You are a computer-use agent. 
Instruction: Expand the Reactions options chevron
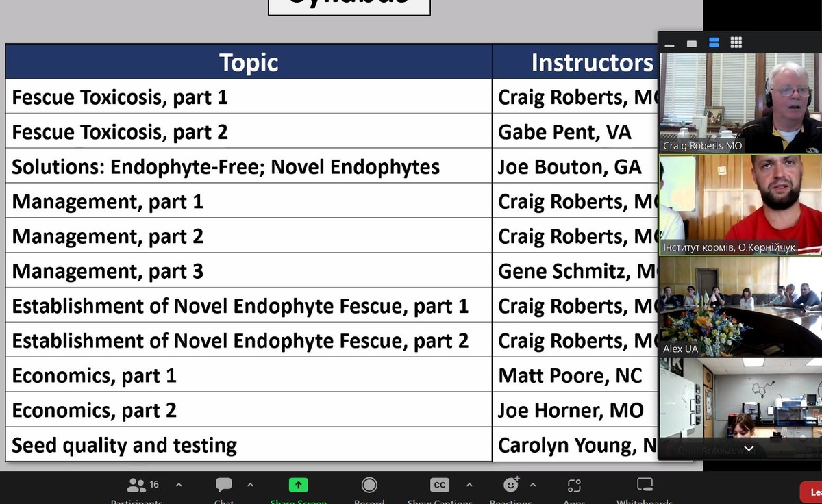pos(533,485)
